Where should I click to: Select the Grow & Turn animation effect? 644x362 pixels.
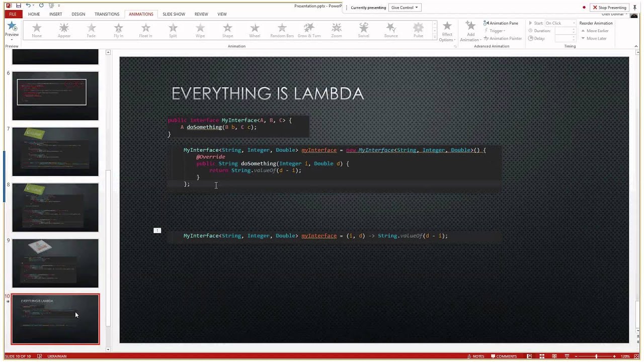point(309,30)
